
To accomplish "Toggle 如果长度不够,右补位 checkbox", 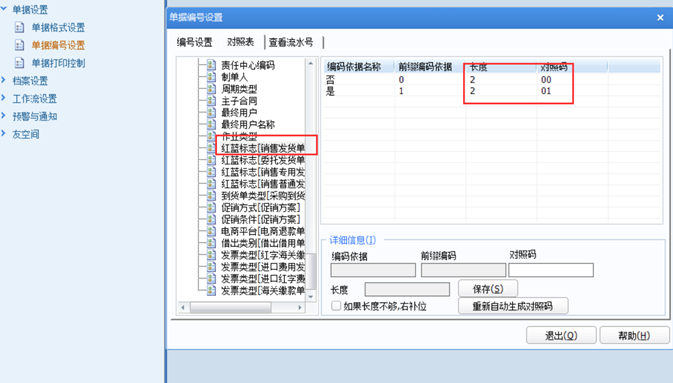I will tap(336, 306).
